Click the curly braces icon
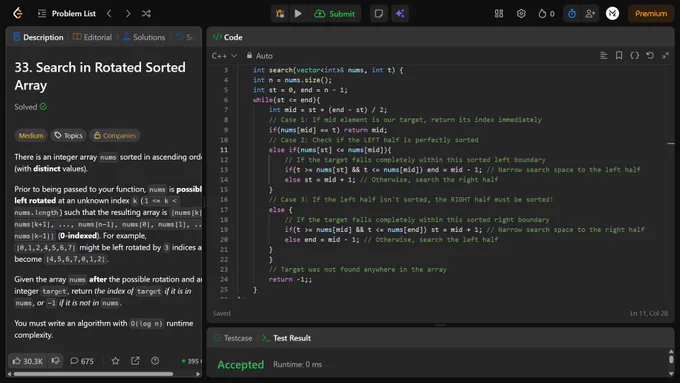This screenshot has width=680, height=383. tap(634, 56)
